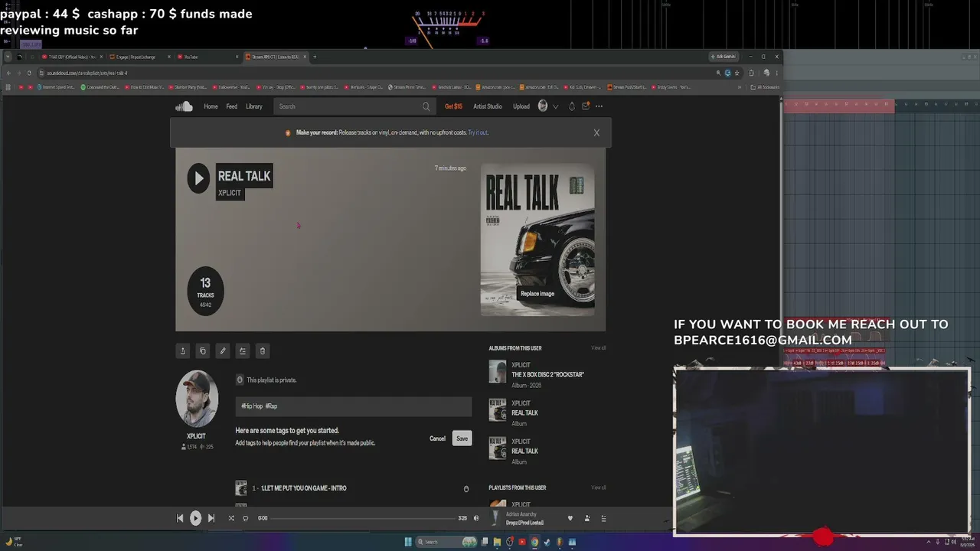
Task: Open the Windows Start button
Action: pos(408,542)
